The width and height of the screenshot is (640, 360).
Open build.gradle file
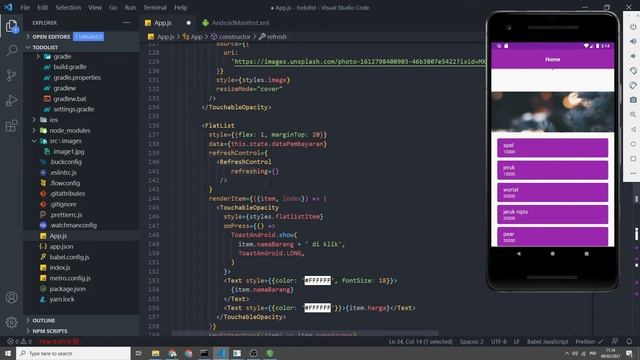click(70, 67)
